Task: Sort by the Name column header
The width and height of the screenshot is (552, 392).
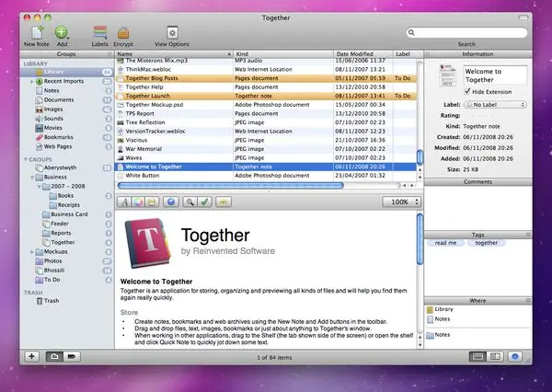Action: 174,54
